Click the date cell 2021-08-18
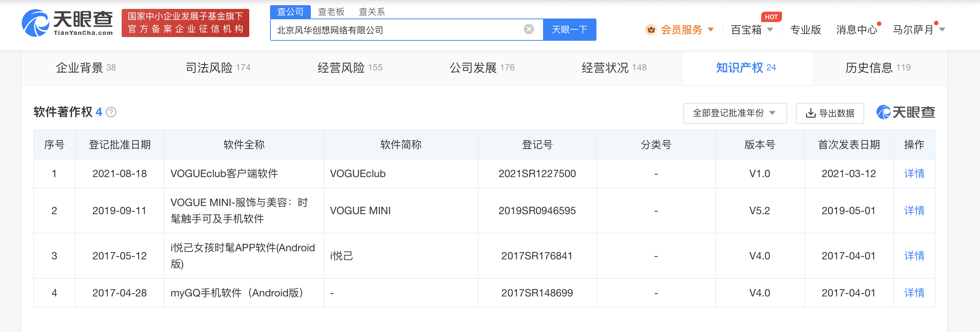The height and width of the screenshot is (332, 980). 119,174
